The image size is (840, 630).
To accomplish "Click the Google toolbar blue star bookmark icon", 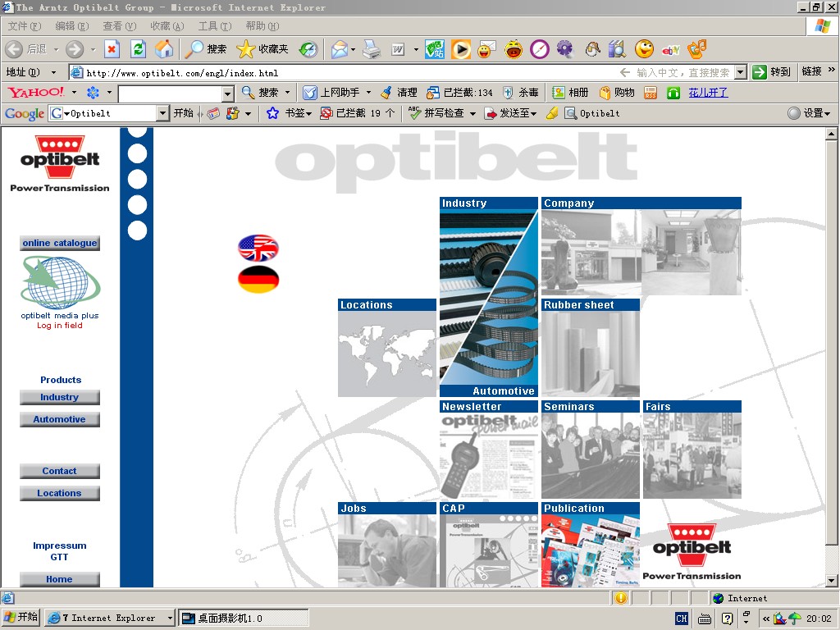I will [x=272, y=113].
